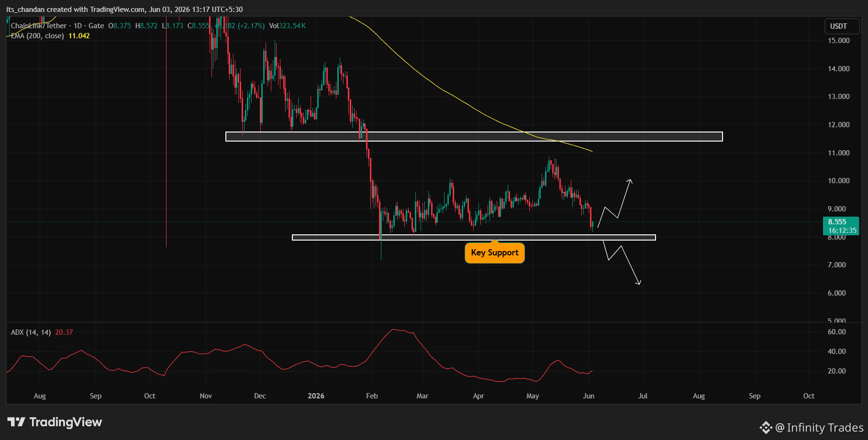This screenshot has width=868, height=440.
Task: Click the Mar label on time axis
Action: (x=423, y=396)
